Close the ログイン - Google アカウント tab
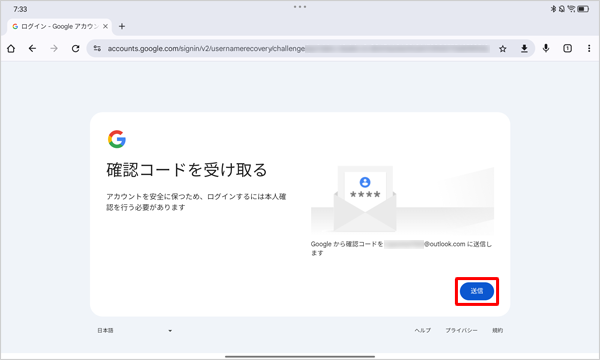Viewport: 600px width, 360px height. tap(105, 26)
